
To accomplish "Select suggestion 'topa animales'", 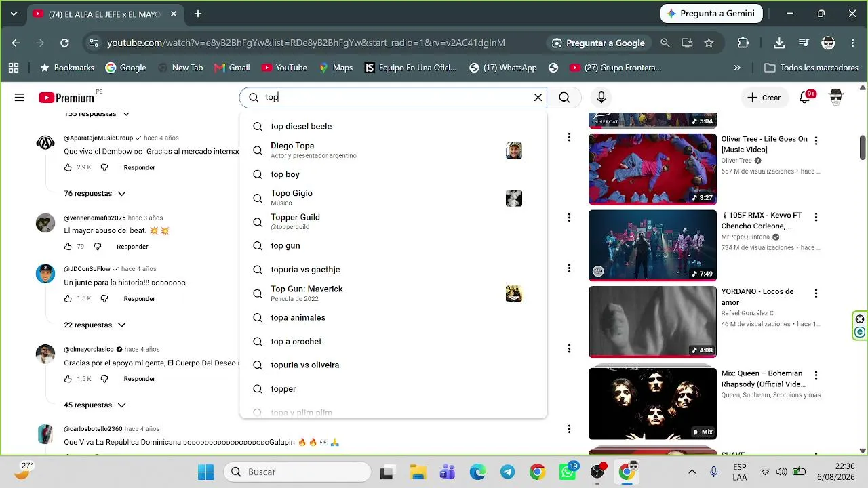I will tap(393, 317).
